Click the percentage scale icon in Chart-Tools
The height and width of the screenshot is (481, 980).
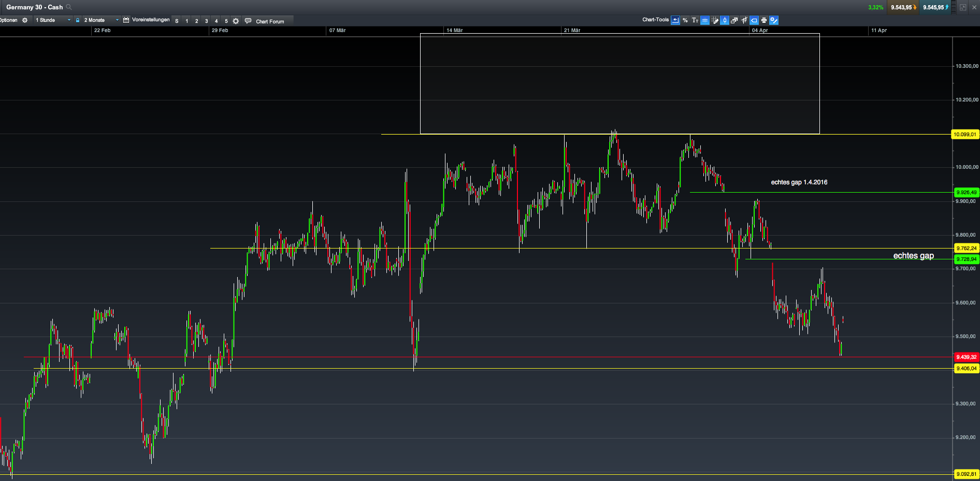(685, 20)
